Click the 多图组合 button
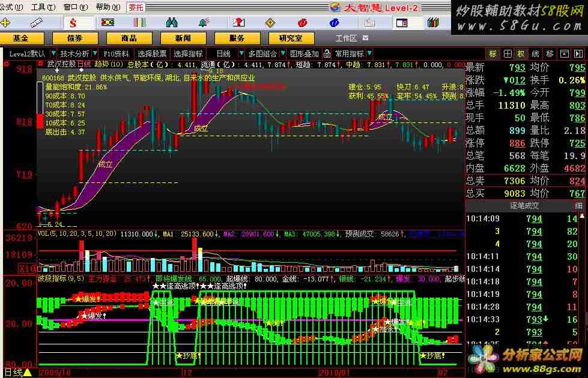 (x=262, y=53)
